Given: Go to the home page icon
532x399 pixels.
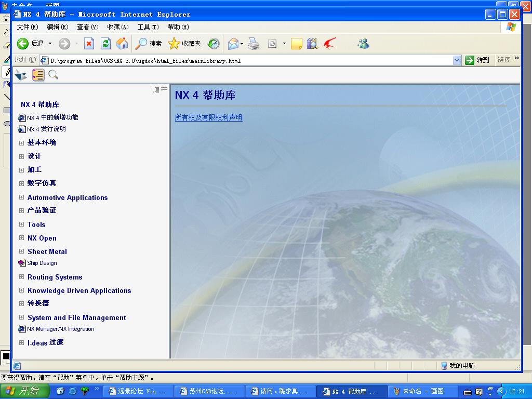Looking at the screenshot, I should [x=122, y=44].
